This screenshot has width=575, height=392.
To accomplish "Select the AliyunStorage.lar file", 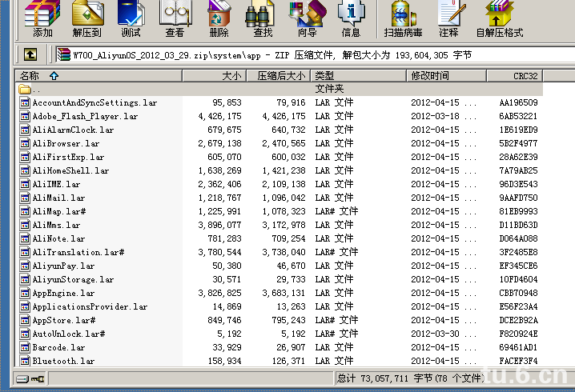I will tap(73, 279).
